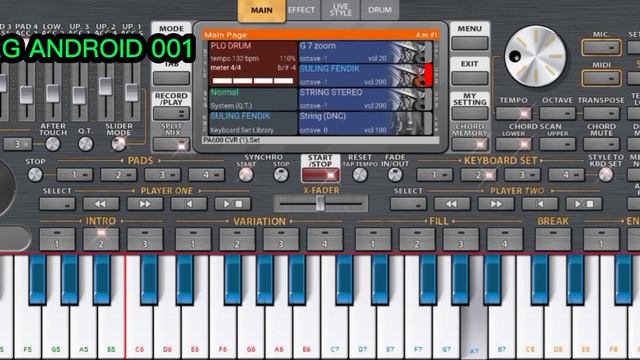Select KEYBOARD SET 3
This screenshot has height=360, width=640.
pyautogui.click(x=522, y=175)
